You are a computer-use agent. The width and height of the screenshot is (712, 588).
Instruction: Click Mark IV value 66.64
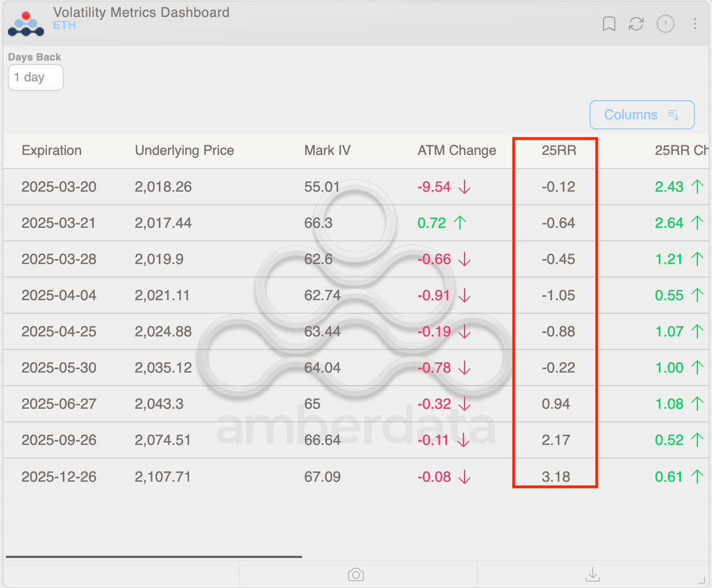(x=322, y=440)
